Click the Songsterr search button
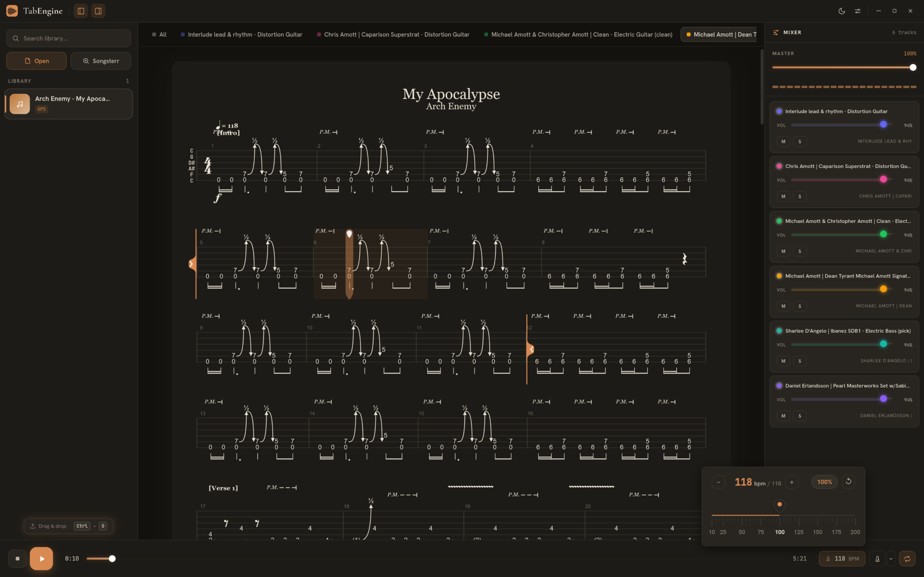 point(101,61)
